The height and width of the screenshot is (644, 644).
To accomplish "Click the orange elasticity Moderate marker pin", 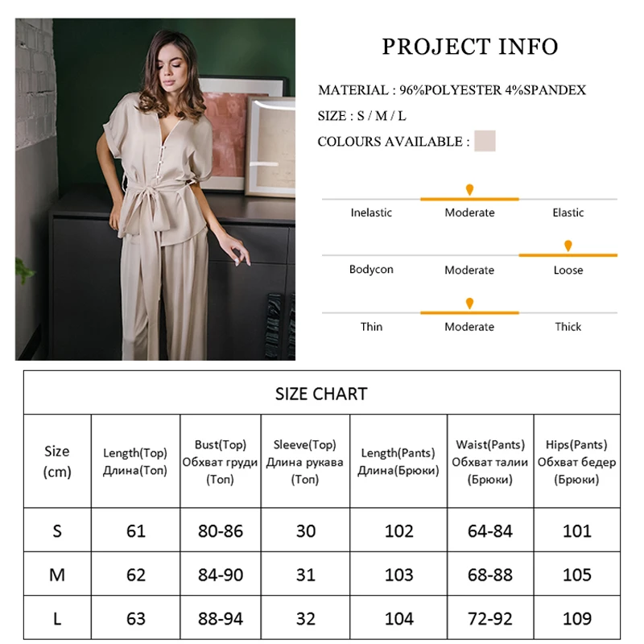I will click(x=469, y=190).
